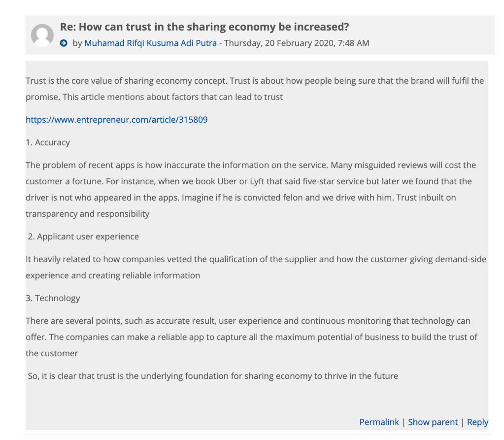504x440 pixels.
Task: Click Show parent link
Action: click(433, 422)
